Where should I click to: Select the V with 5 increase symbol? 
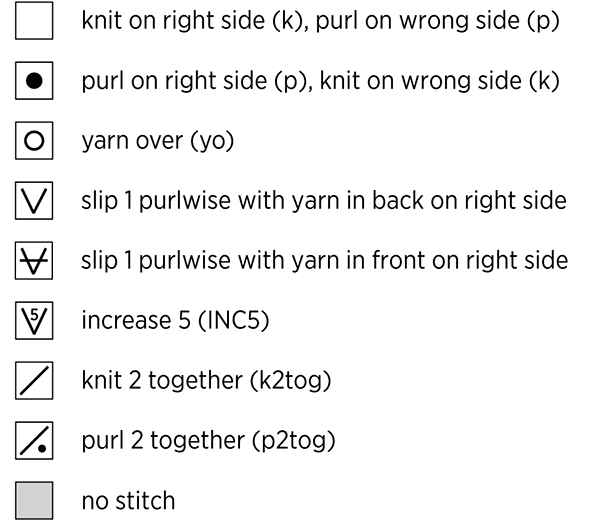[34, 321]
